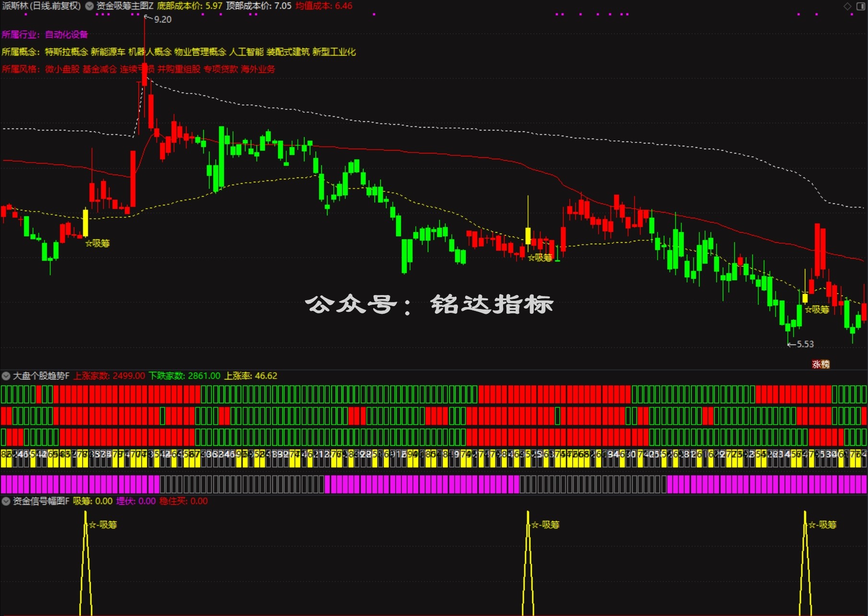Click the concept 人工智能
The width and height of the screenshot is (868, 616).
(246, 52)
